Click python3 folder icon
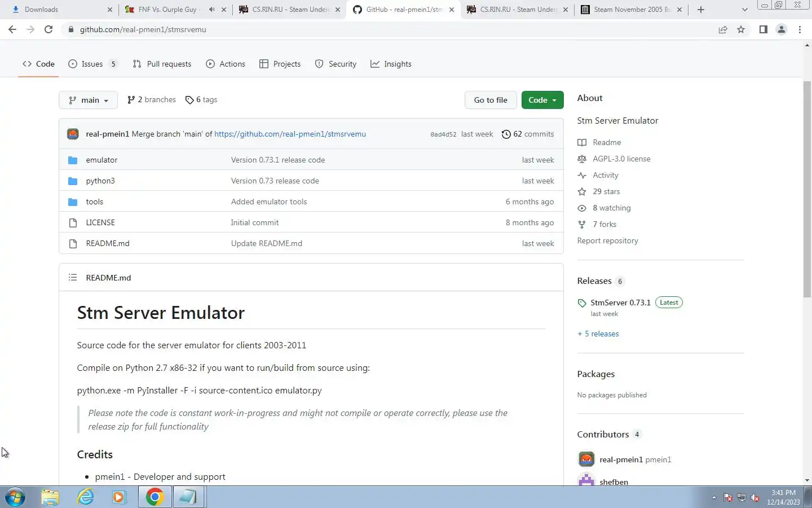The image size is (812, 508). 73,181
